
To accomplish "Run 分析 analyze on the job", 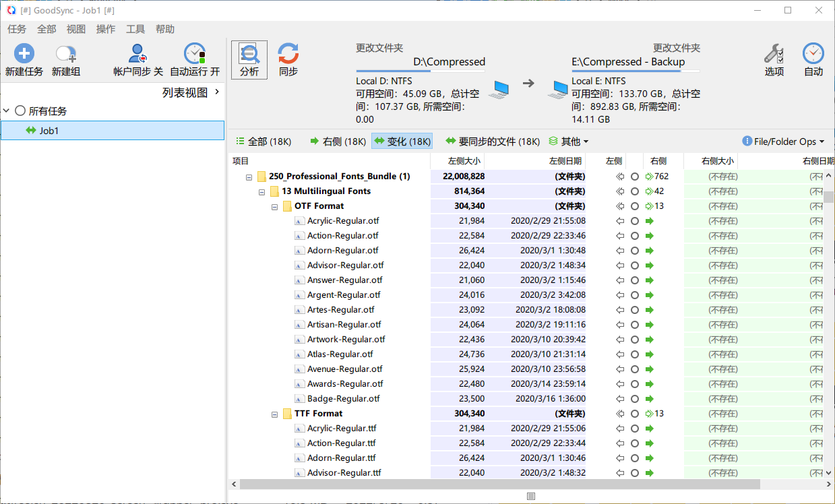I will (249, 60).
